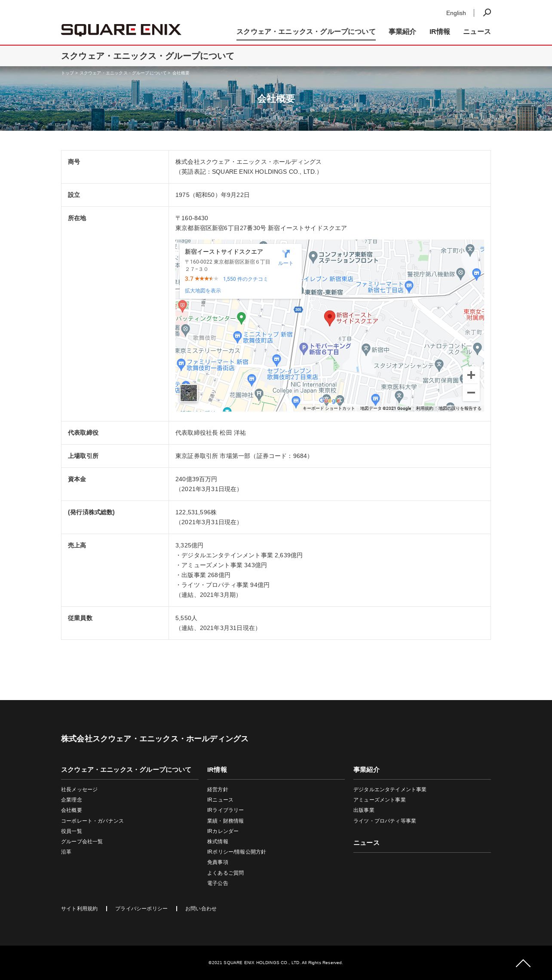Click 拡大地図を表示 link on map
The height and width of the screenshot is (980, 552).
click(203, 291)
